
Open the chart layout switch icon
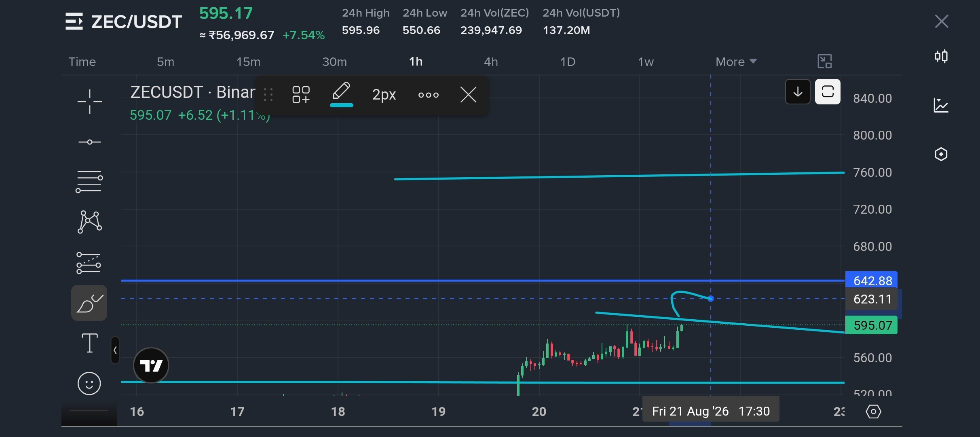click(824, 62)
